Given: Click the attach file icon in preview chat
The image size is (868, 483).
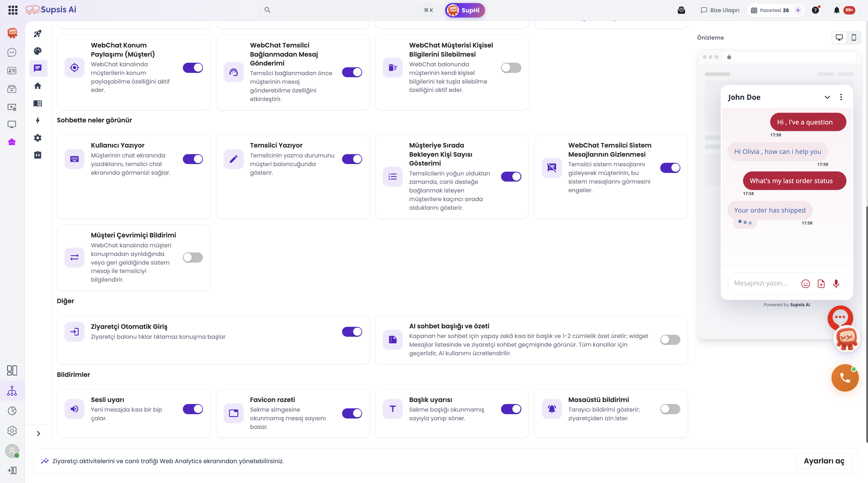Looking at the screenshot, I should point(821,284).
